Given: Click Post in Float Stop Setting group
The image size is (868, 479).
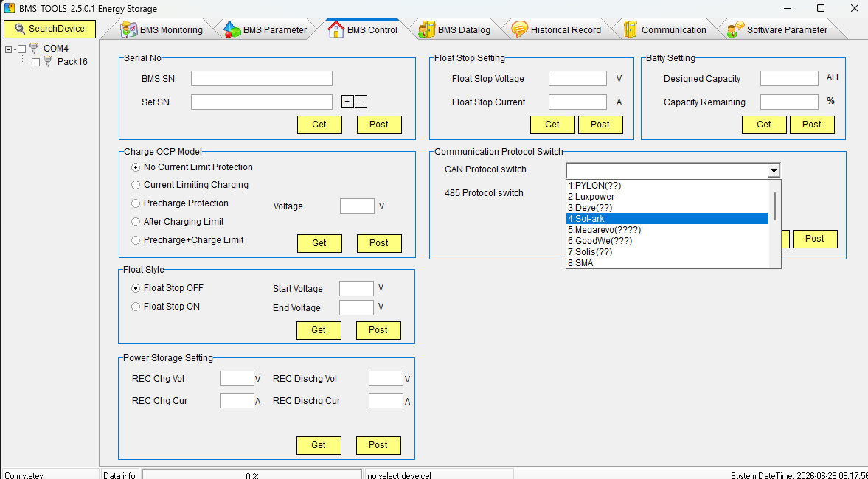Looking at the screenshot, I should [600, 125].
